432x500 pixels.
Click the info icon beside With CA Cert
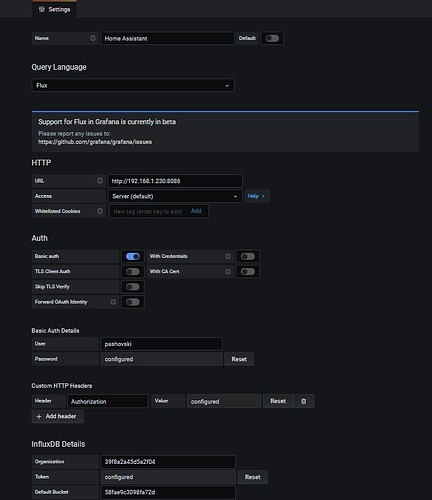(x=228, y=272)
